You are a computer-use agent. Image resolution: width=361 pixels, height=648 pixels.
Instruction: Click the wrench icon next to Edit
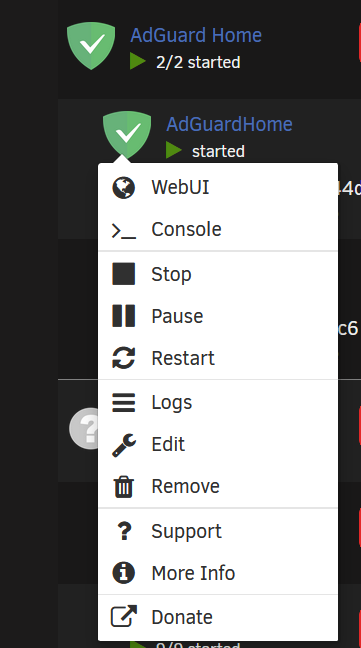point(124,445)
